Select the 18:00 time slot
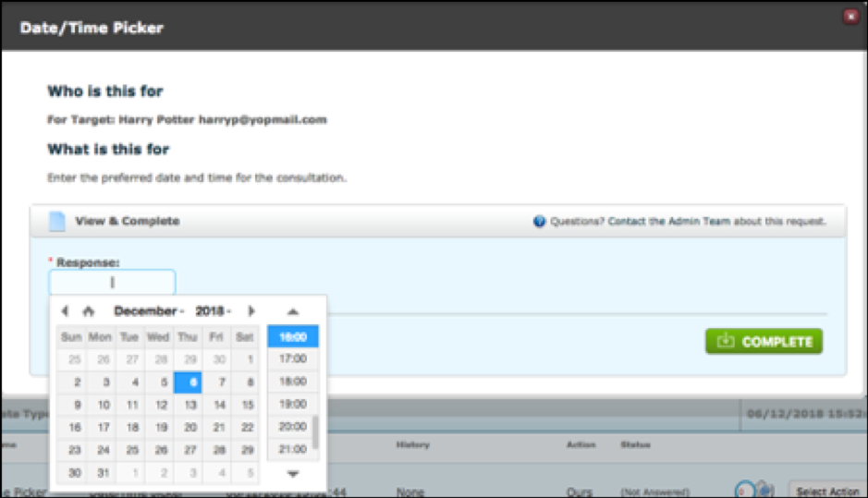Viewport: 868px width, 498px height. click(x=293, y=382)
